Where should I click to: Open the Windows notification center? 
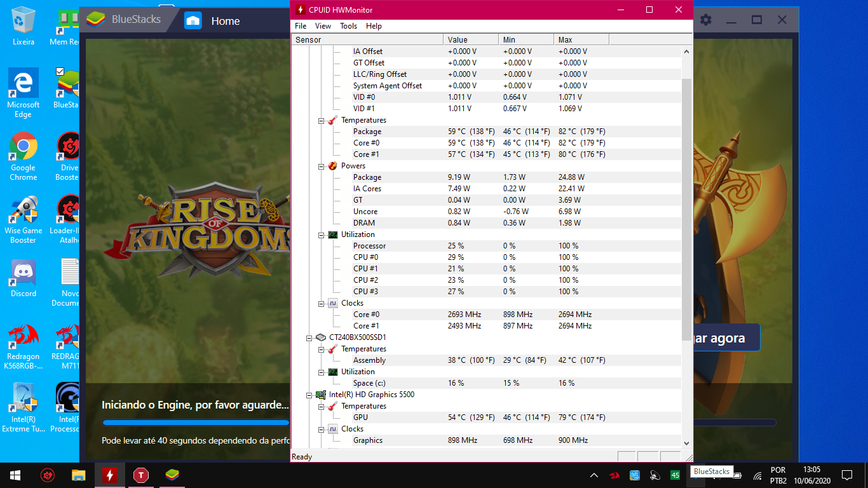[847, 475]
